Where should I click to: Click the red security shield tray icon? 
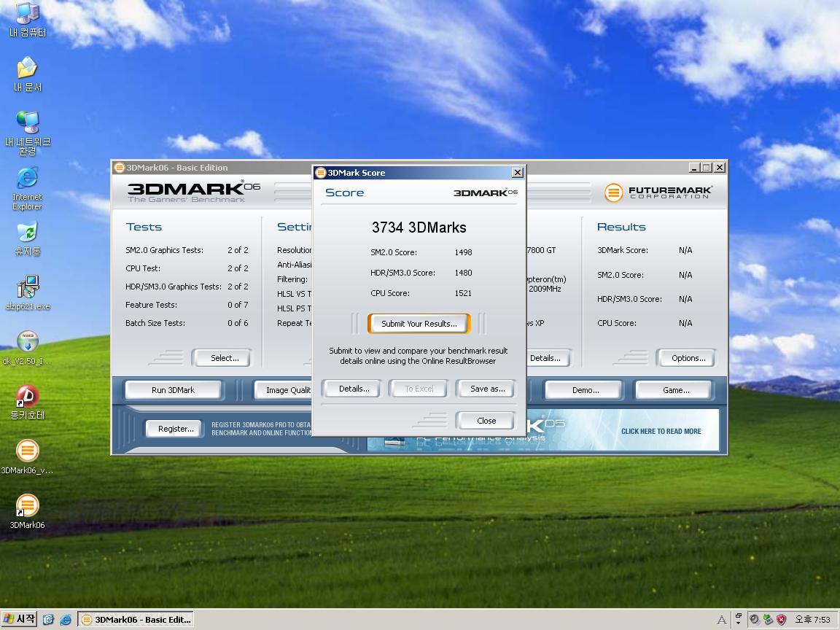[x=781, y=619]
